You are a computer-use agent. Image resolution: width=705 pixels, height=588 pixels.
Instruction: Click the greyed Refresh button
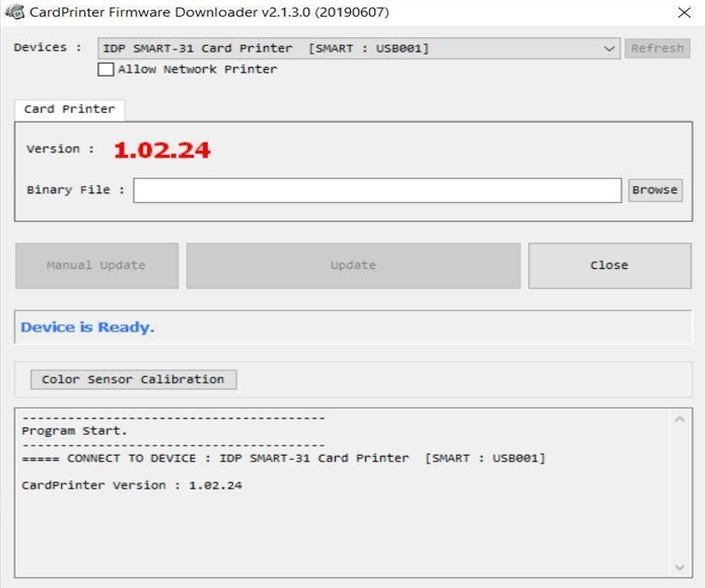[657, 48]
